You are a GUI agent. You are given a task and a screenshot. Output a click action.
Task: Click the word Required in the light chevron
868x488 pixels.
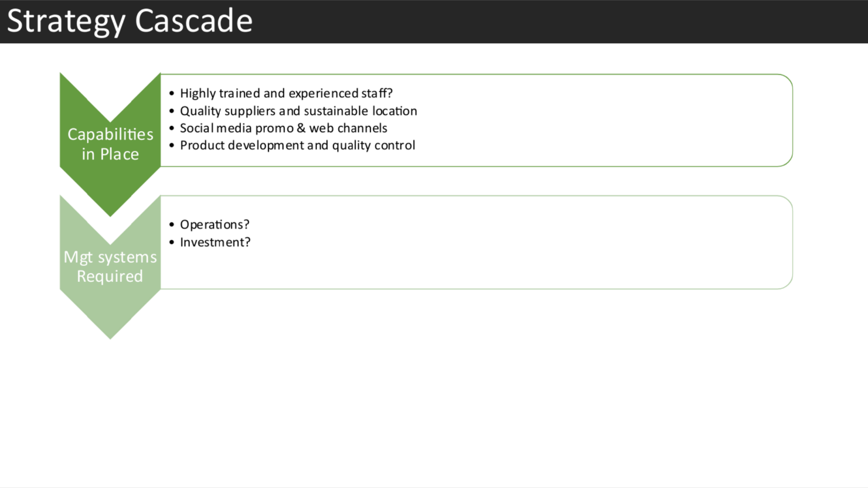coord(110,277)
